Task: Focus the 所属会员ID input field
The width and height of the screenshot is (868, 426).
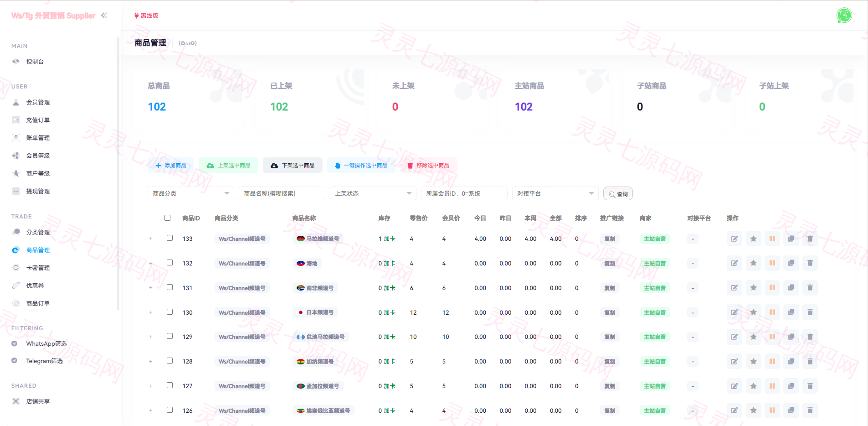Action: click(464, 193)
